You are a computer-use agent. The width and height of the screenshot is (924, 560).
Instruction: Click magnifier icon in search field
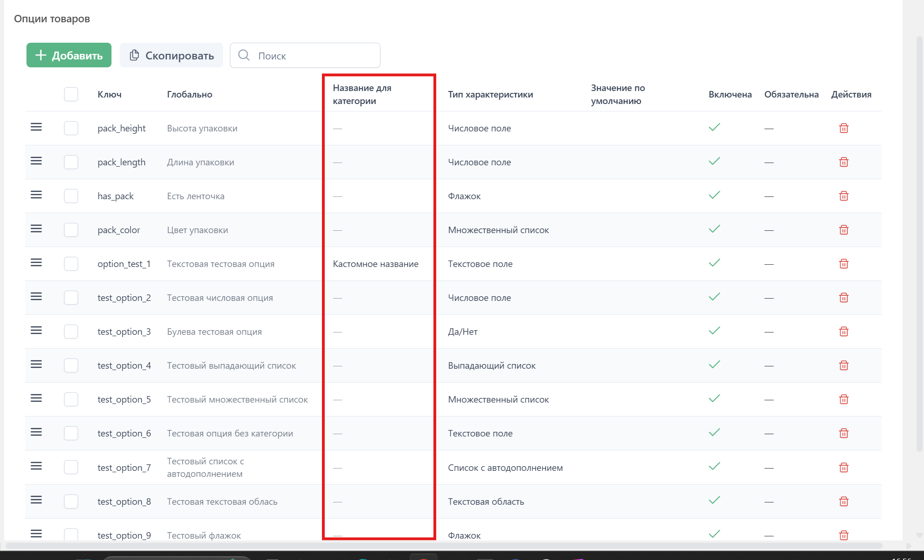pyautogui.click(x=244, y=55)
